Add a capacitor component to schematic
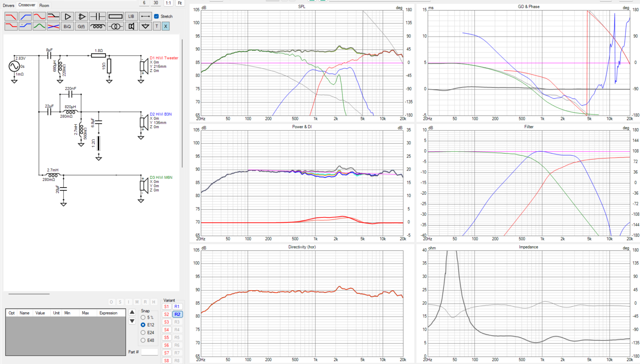This screenshot has height=364, width=640. tap(97, 16)
